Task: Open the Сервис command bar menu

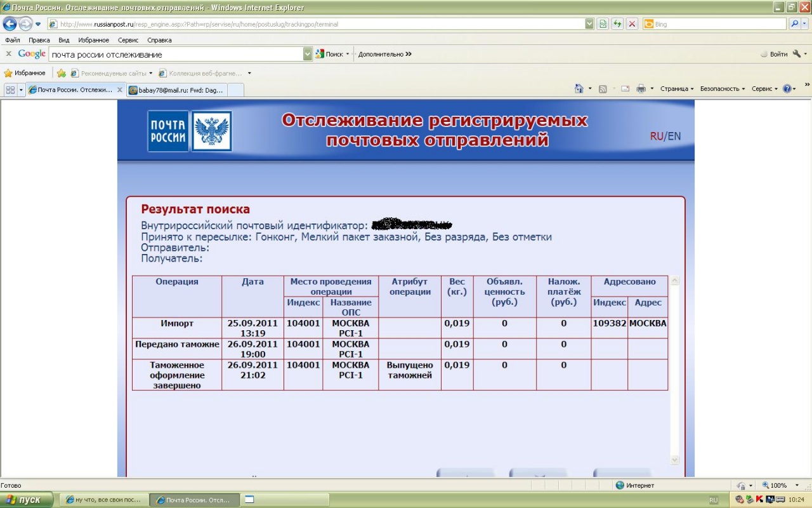Action: 764,89
